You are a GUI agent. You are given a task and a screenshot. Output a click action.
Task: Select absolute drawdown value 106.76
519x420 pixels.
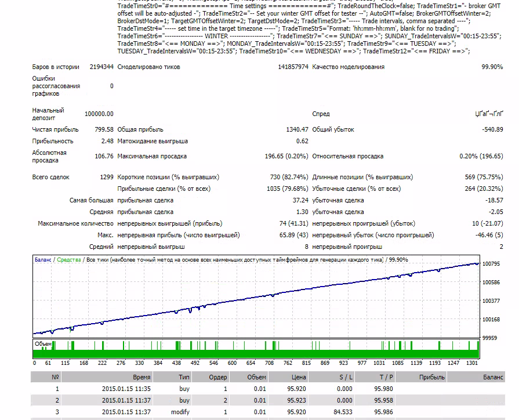click(104, 157)
